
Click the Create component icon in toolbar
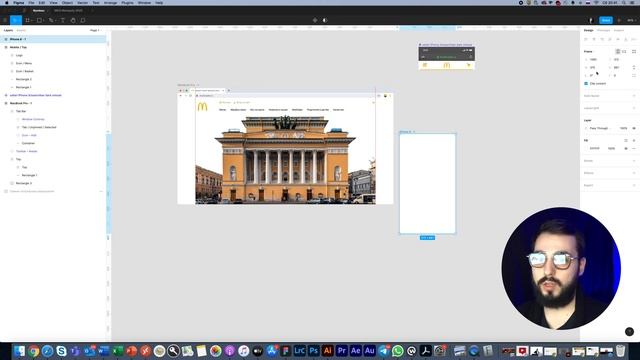[x=315, y=20]
